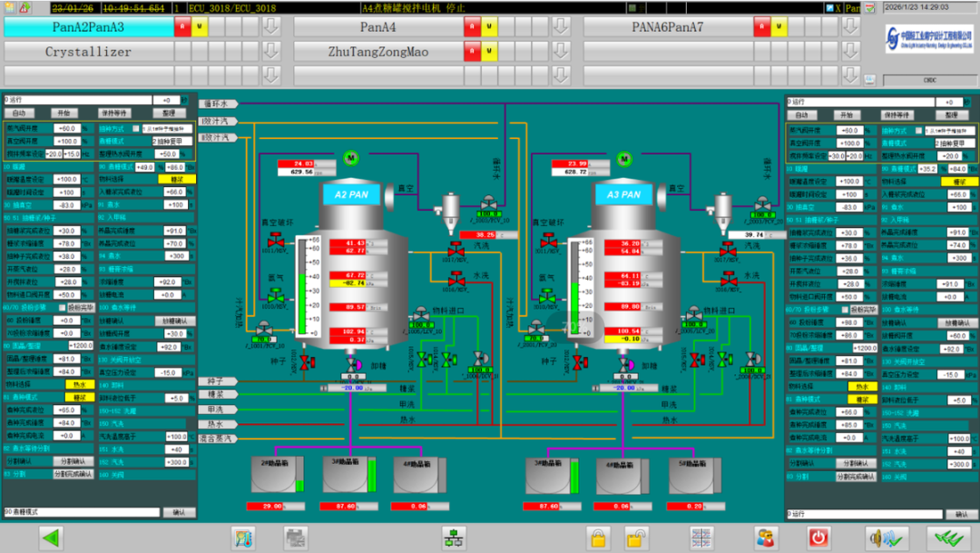980x553 pixels.
Task: Open the trend chart icon in the bottom toolbar
Action: click(x=243, y=538)
